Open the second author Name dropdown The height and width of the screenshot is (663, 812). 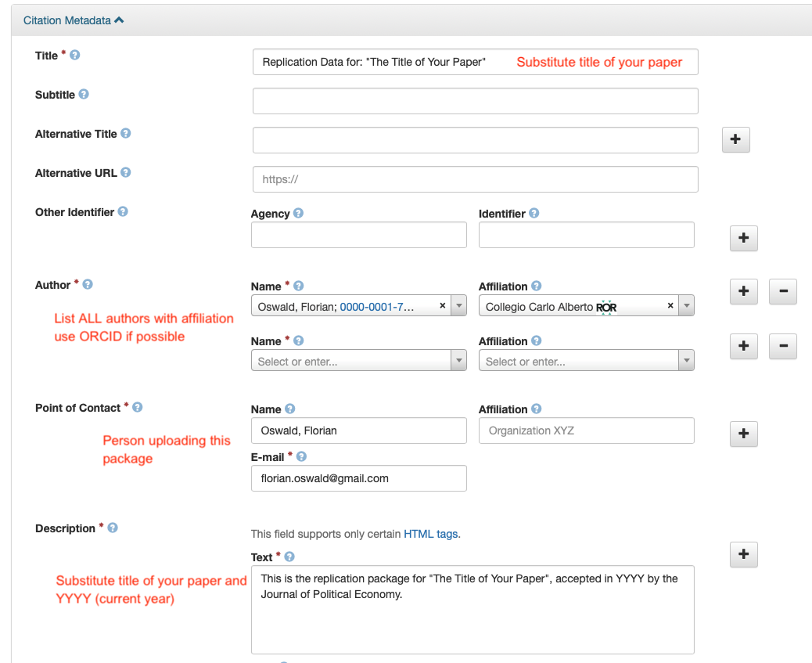[x=458, y=361]
